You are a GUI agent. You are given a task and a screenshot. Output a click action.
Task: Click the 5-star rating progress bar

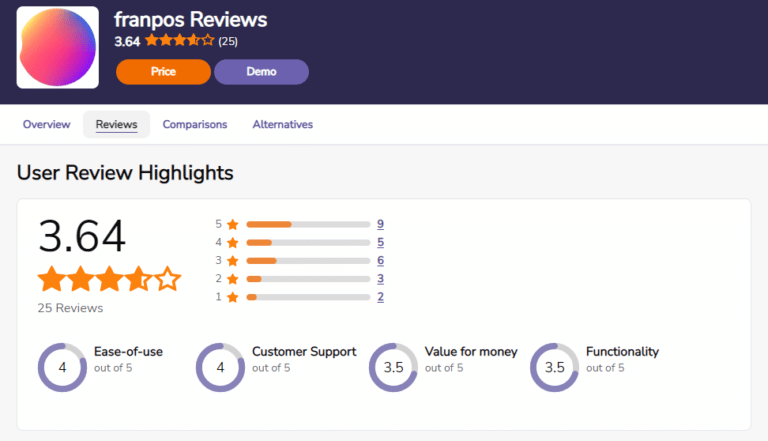click(x=308, y=224)
